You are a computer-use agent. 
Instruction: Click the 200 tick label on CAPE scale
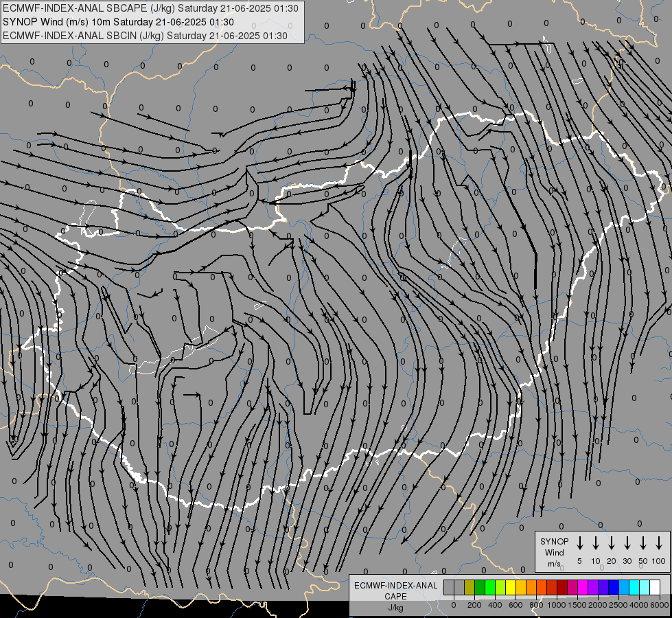point(474,605)
